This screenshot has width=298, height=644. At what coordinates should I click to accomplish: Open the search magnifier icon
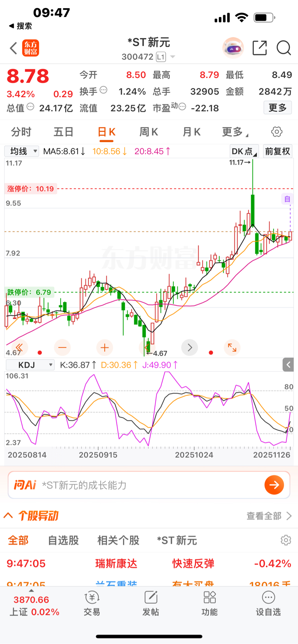coord(284,48)
